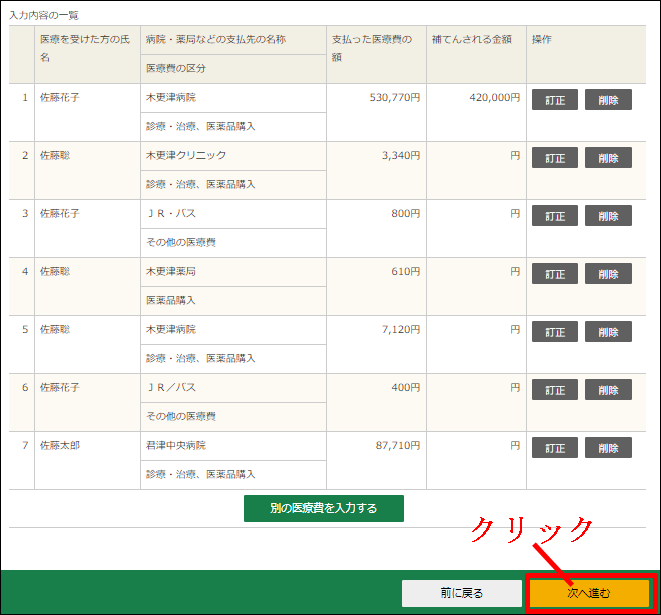
Task: Click 削除 for row 3 ＪＲ・バス
Action: [x=608, y=216]
